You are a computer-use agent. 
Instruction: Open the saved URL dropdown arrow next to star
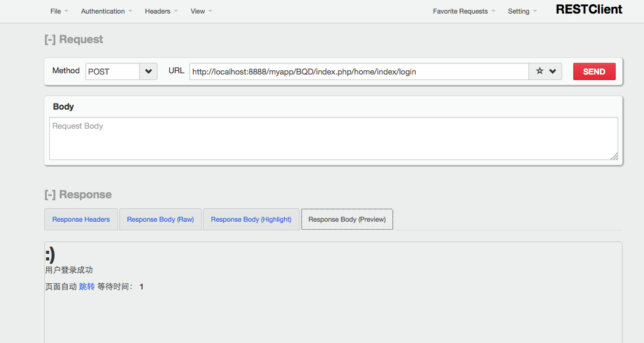tap(553, 71)
